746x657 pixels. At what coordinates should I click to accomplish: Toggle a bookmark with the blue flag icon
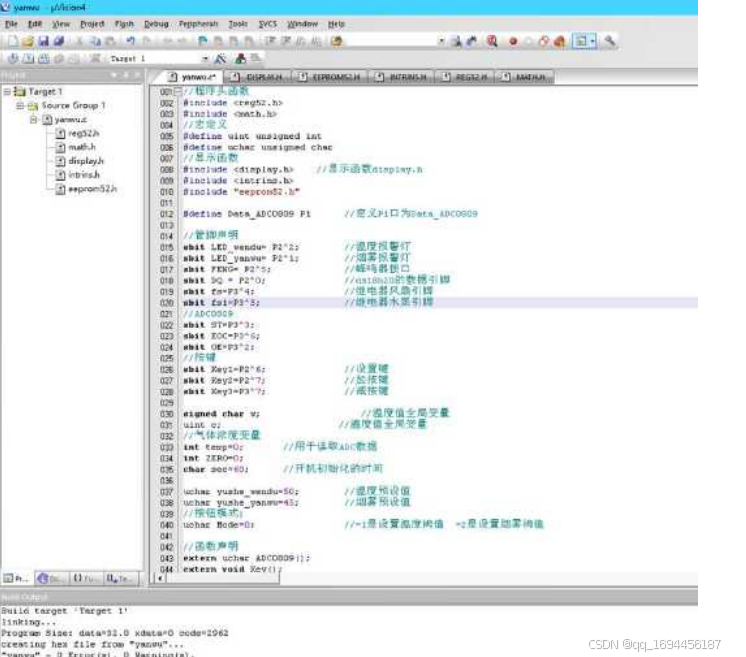point(203,41)
